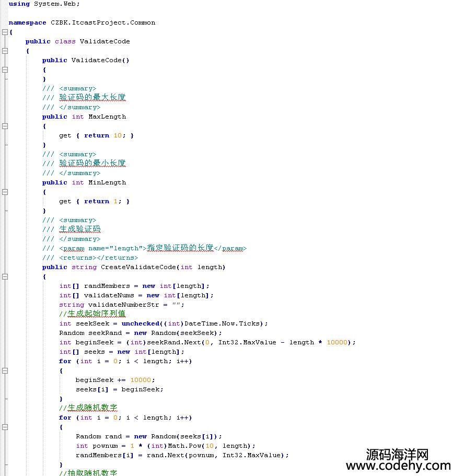Collapse the MinLength property block
The image size is (453, 476).
pos(5,192)
